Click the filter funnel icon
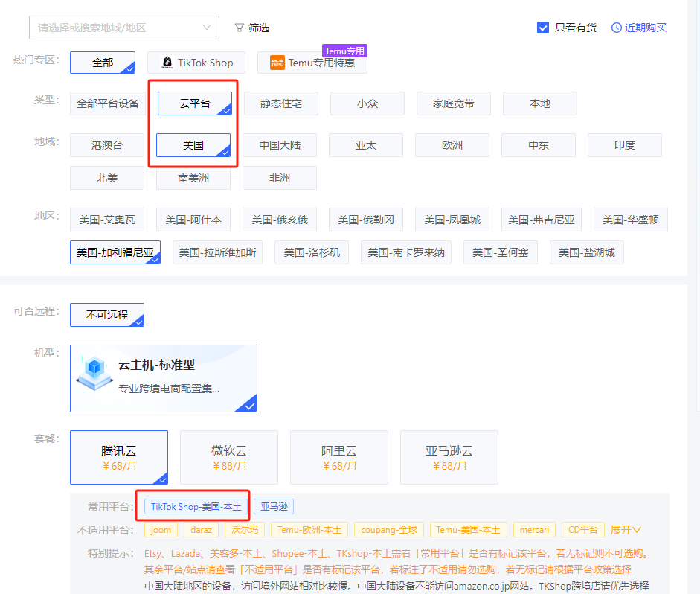The image size is (700, 594). tap(240, 28)
